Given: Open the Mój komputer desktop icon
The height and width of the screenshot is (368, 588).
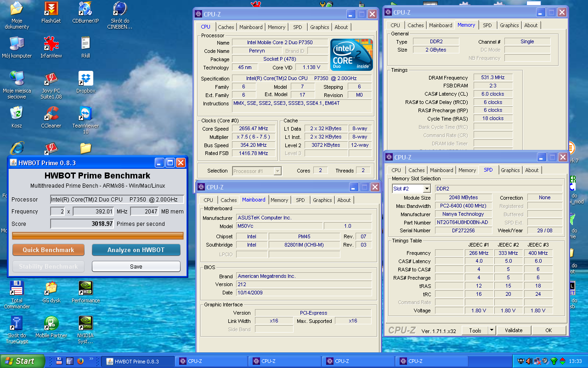Looking at the screenshot, I should (17, 47).
